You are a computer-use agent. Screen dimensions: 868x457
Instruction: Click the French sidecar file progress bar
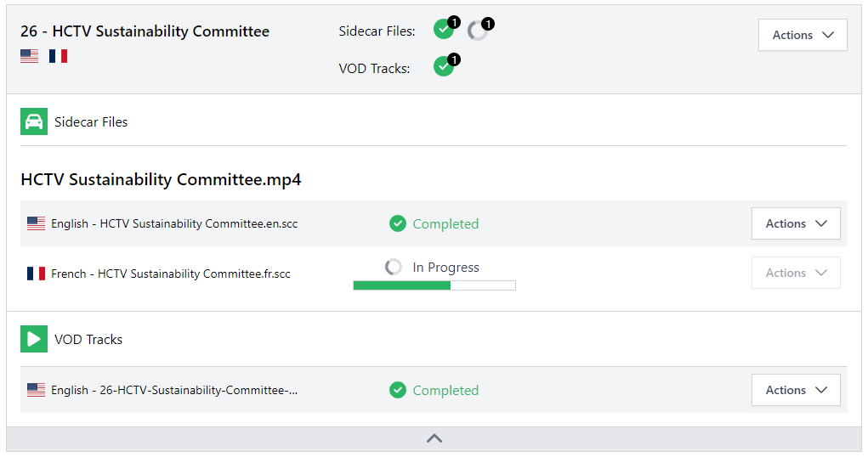(x=434, y=285)
